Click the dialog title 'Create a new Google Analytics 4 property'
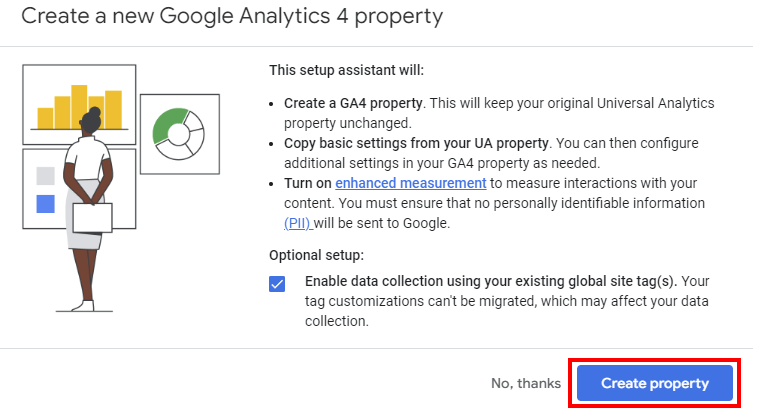 pyautogui.click(x=232, y=16)
